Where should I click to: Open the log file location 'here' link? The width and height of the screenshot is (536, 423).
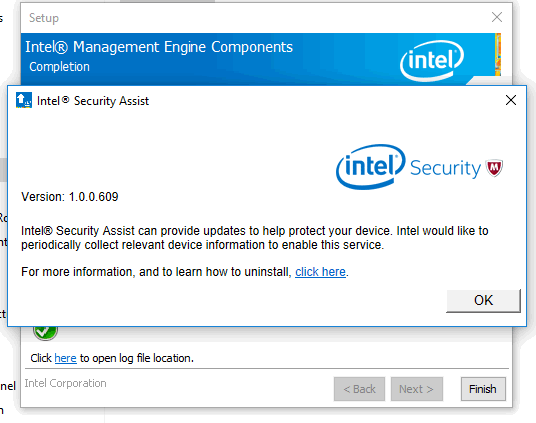(x=65, y=358)
